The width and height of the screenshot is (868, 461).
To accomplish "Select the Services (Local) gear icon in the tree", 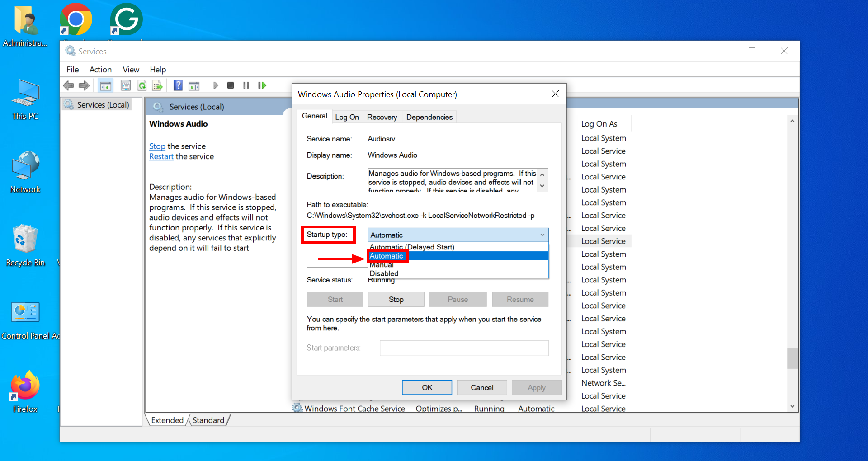I will click(x=69, y=104).
